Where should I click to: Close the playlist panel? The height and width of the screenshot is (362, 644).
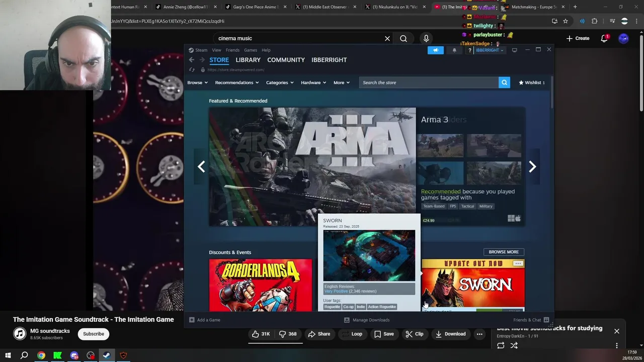point(617,331)
